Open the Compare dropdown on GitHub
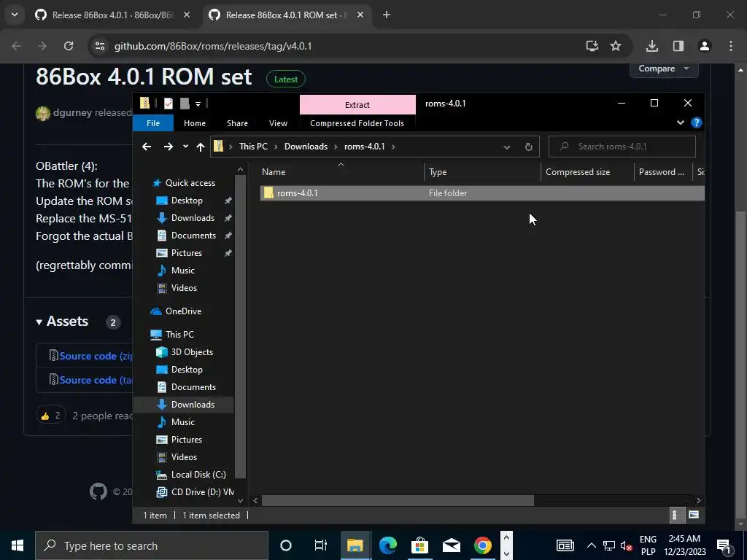The height and width of the screenshot is (560, 747). click(664, 69)
